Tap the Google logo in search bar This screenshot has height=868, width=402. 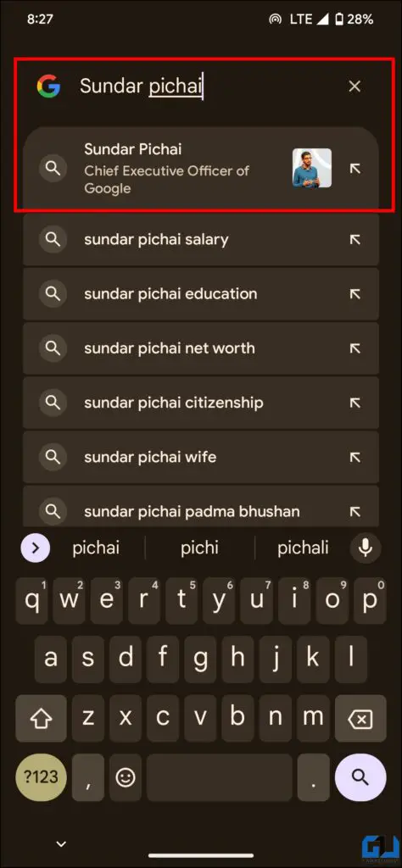pos(48,86)
